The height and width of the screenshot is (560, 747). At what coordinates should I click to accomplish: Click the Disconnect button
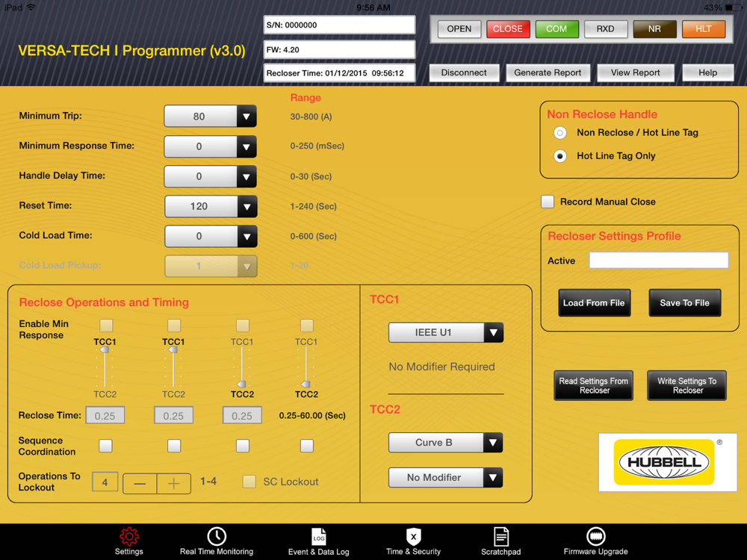click(464, 73)
